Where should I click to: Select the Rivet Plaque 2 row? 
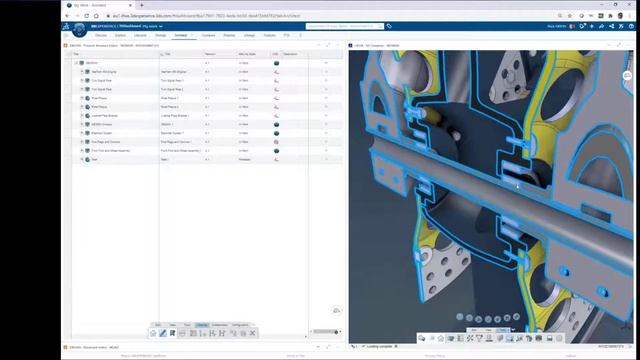click(207, 107)
